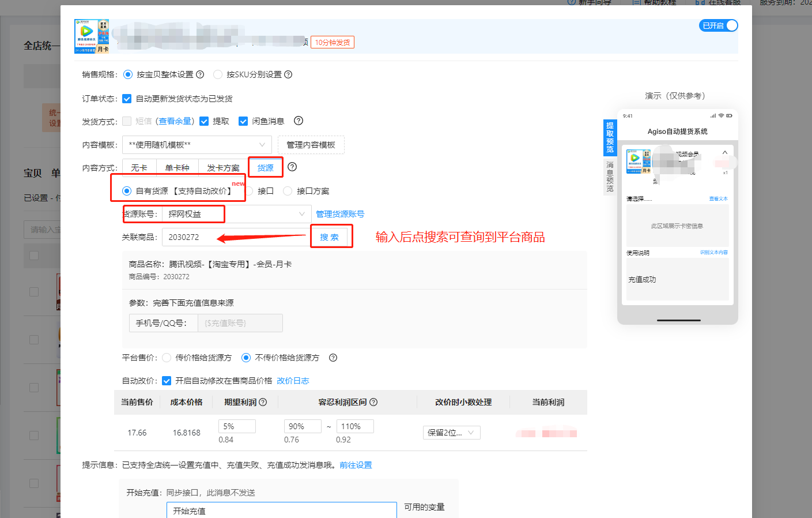Screen dimensions: 812x518
Task: Click help icon beside 按SKU分别设置
Action: click(x=288, y=74)
